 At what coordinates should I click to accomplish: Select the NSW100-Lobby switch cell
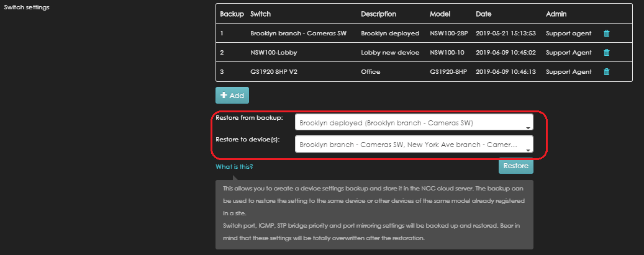click(273, 53)
